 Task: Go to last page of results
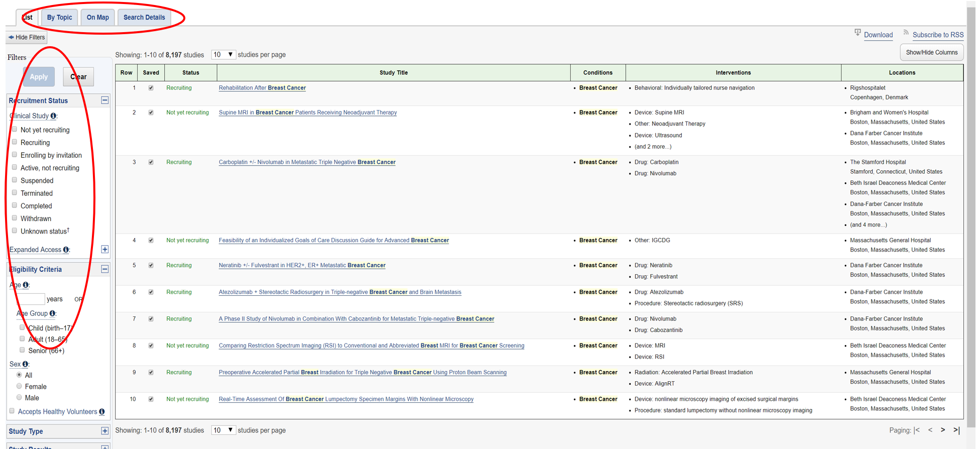pos(956,430)
